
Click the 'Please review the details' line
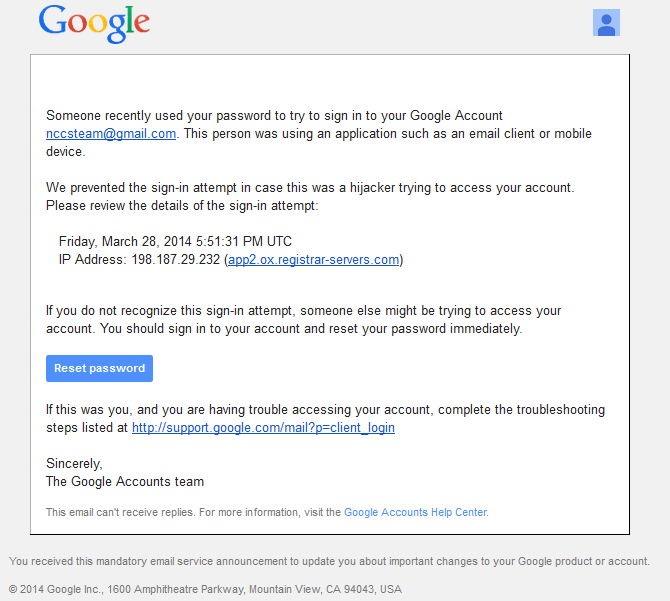182,205
